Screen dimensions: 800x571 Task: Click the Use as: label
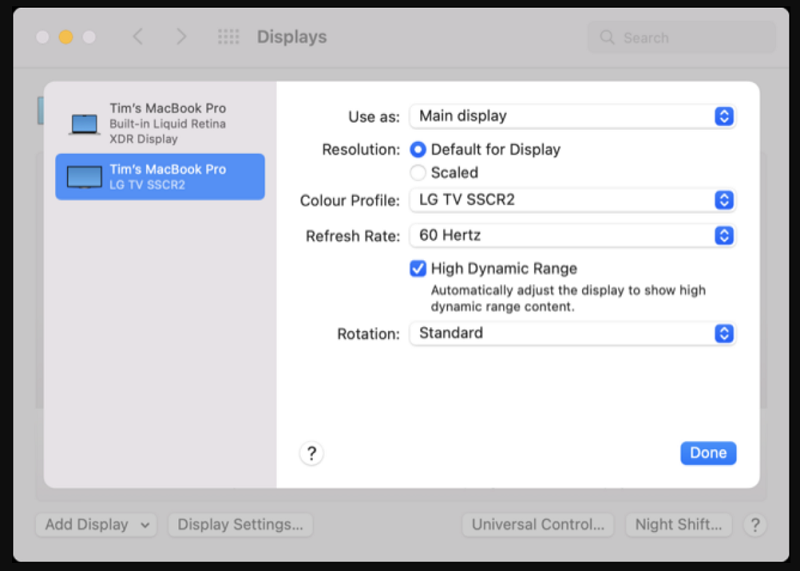pyautogui.click(x=374, y=117)
